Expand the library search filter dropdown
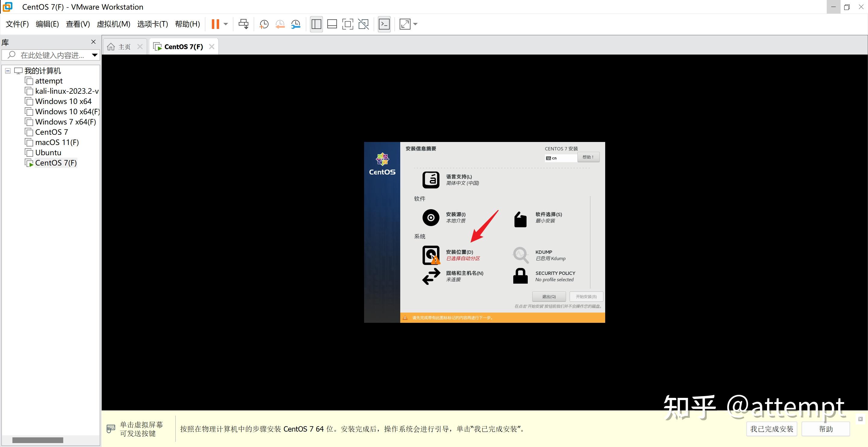The height and width of the screenshot is (447, 868). point(95,55)
